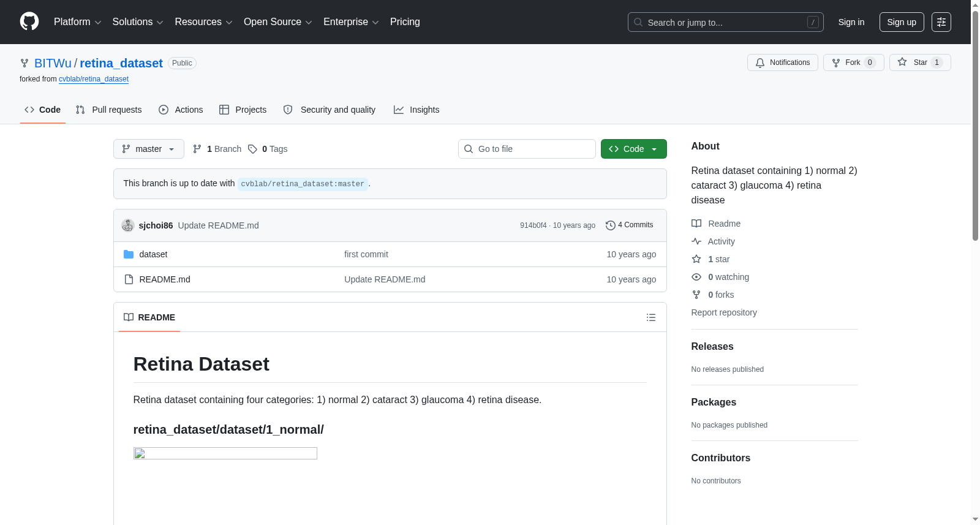Expand the Enterprise menu
The height and width of the screenshot is (525, 980).
[351, 22]
